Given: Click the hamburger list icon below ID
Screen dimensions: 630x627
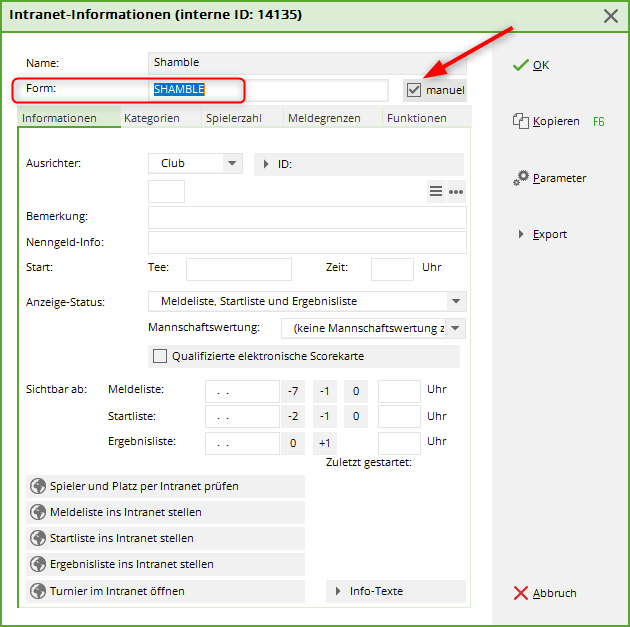Looking at the screenshot, I should coord(435,192).
